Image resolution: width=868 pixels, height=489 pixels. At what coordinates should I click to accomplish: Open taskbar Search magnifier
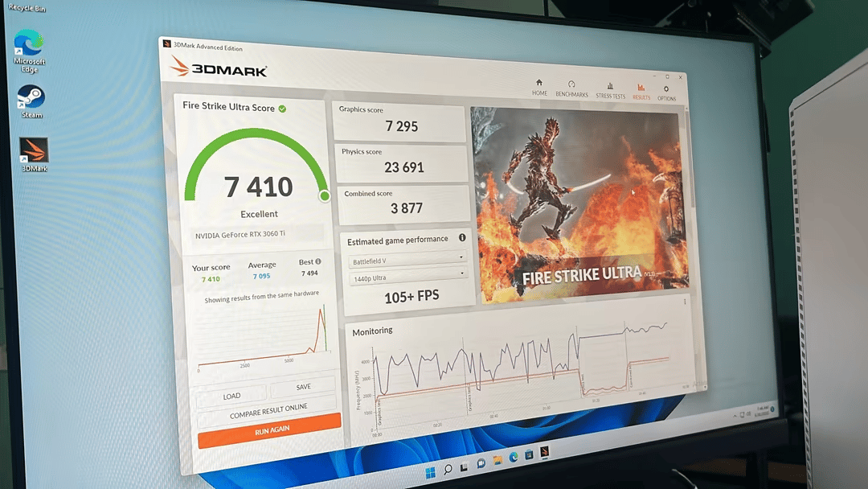point(448,469)
